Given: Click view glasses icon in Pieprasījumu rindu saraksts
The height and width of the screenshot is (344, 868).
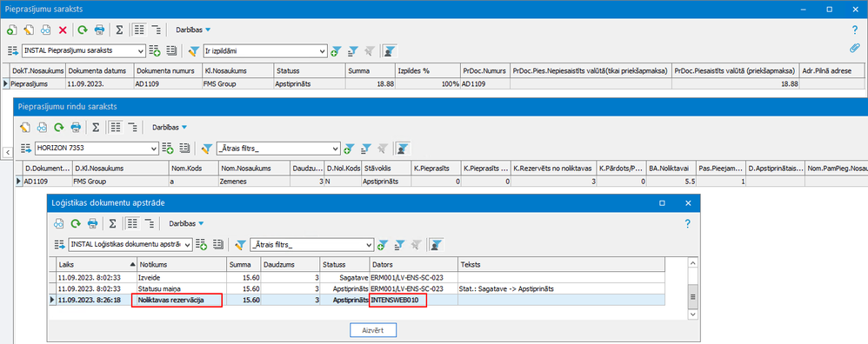Looking at the screenshot, I should click(x=42, y=127).
